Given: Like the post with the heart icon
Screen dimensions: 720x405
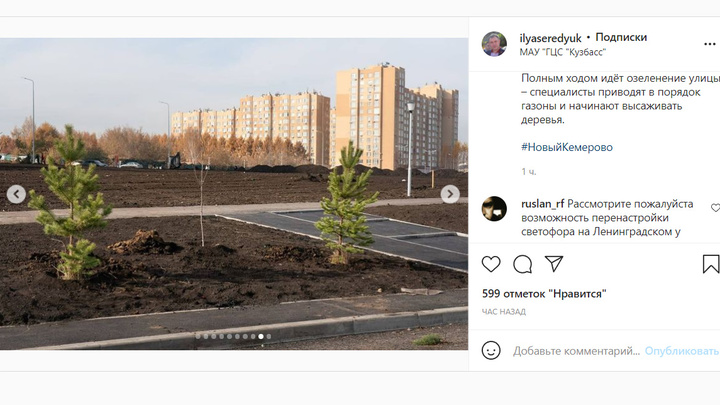Looking at the screenshot, I should (x=491, y=264).
